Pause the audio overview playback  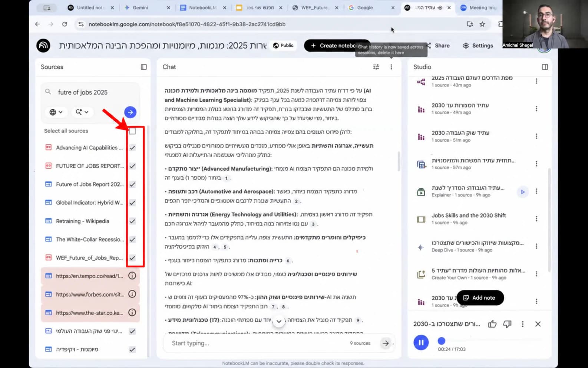(x=421, y=342)
